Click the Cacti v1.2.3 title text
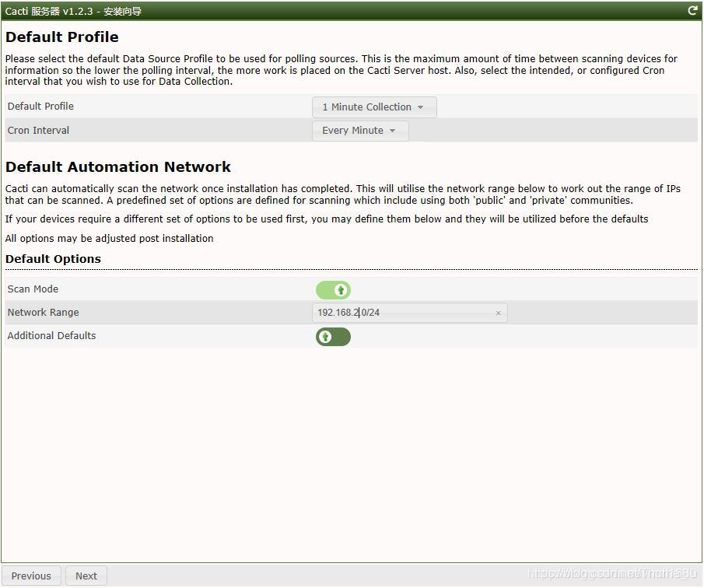This screenshot has width=704, height=588. click(x=73, y=11)
